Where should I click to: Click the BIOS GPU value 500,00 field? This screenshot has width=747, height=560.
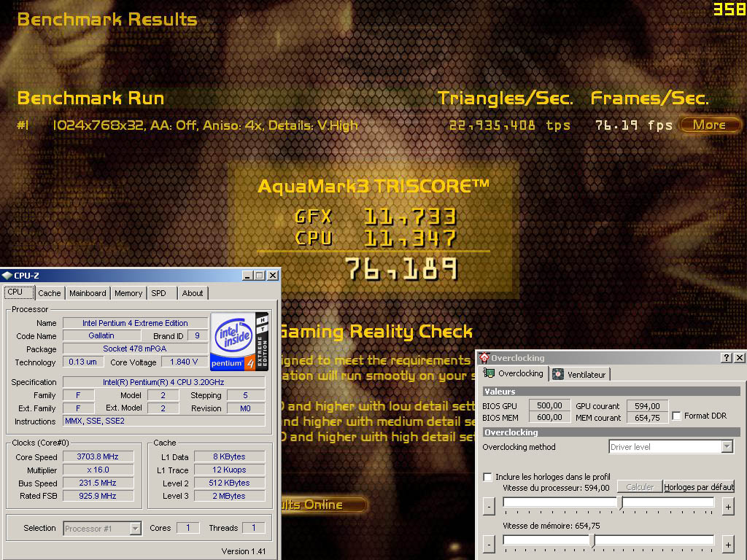pyautogui.click(x=549, y=405)
